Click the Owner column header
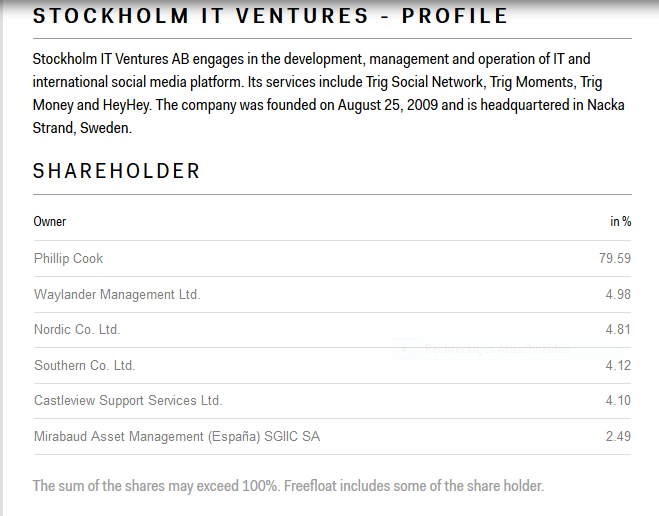The height and width of the screenshot is (516, 659). point(50,221)
